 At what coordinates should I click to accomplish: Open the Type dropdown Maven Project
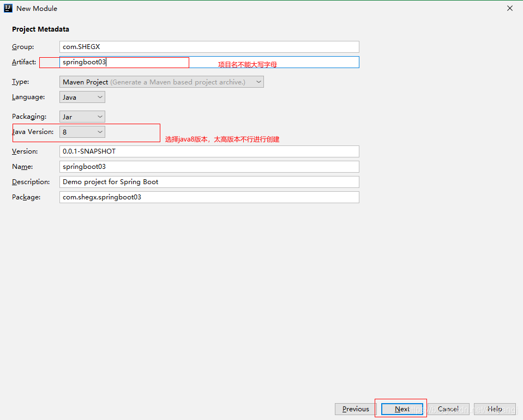[x=161, y=82]
